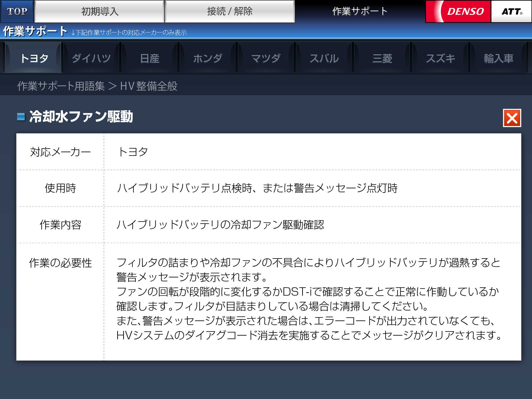Select the 輸入車 maker tab

click(x=498, y=58)
